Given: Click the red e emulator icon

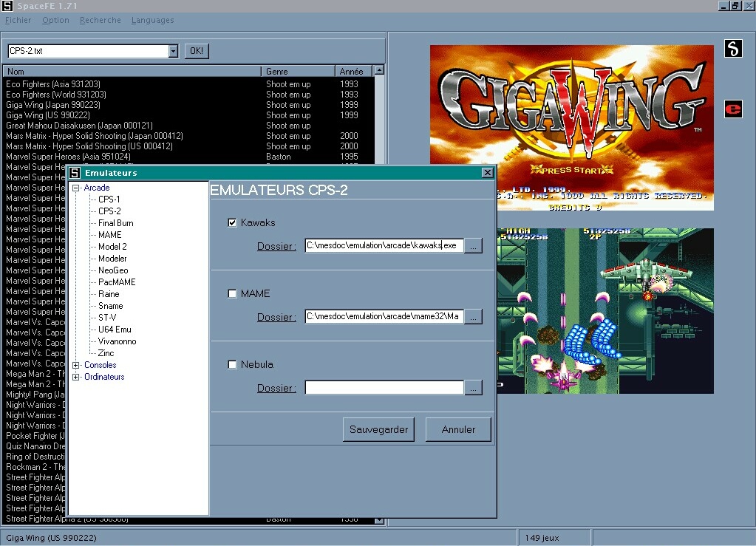Looking at the screenshot, I should coord(733,109).
